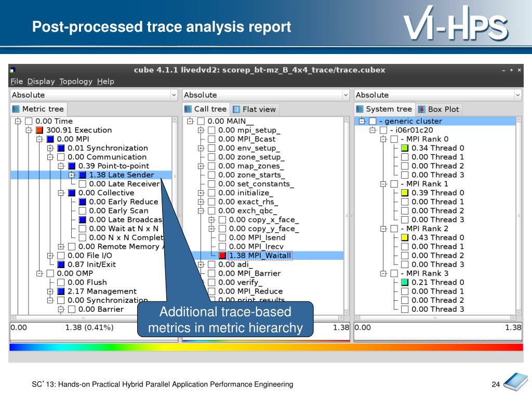The height and width of the screenshot is (399, 532).
Task: Open the Absolute dropdown above Call tree
Action: point(265,95)
